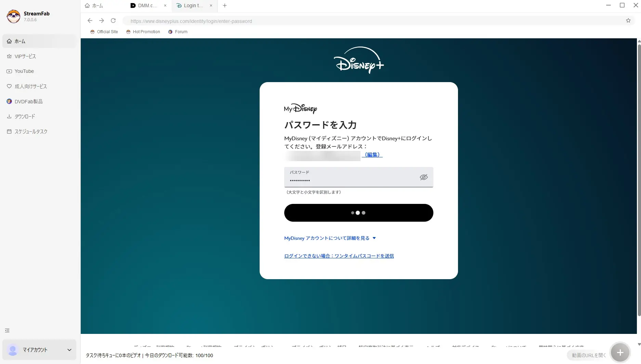This screenshot has height=364, width=641.
Task: Open the Forum bookmark
Action: pyautogui.click(x=178, y=32)
